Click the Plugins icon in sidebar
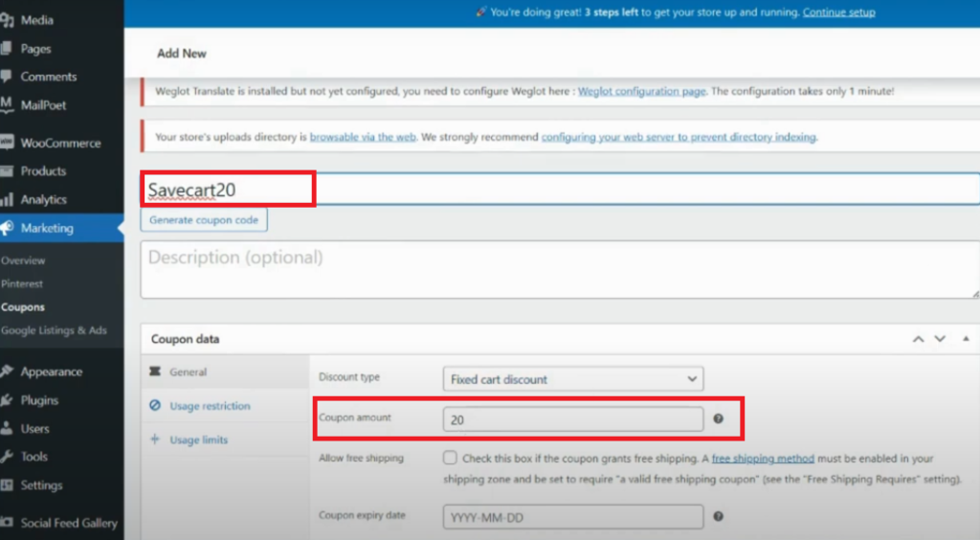This screenshot has height=540, width=980. point(7,400)
